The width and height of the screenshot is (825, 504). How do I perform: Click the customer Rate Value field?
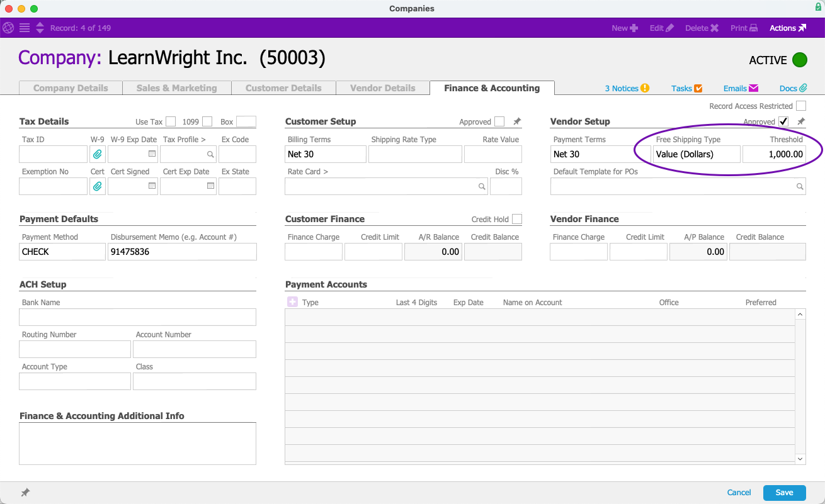493,154
